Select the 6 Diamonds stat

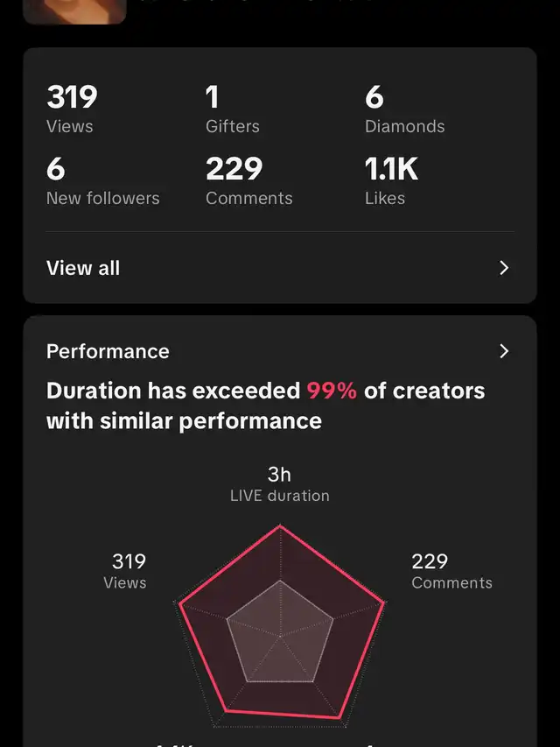405,109
